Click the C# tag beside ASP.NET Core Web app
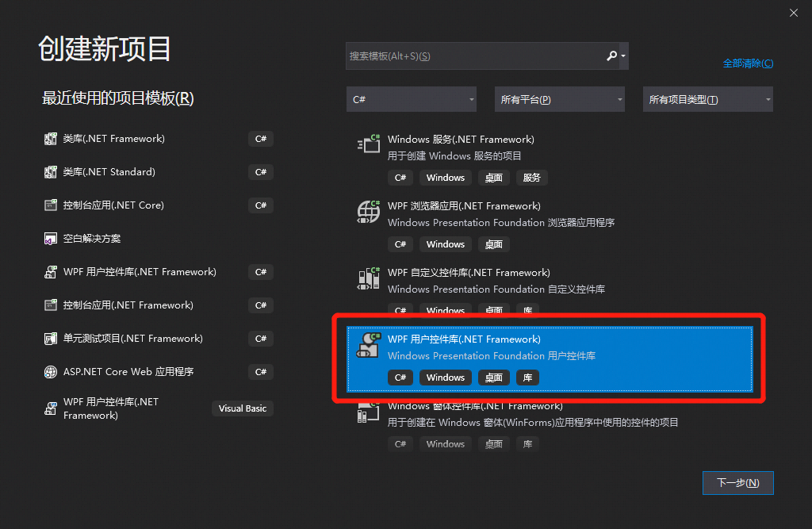 [x=261, y=372]
